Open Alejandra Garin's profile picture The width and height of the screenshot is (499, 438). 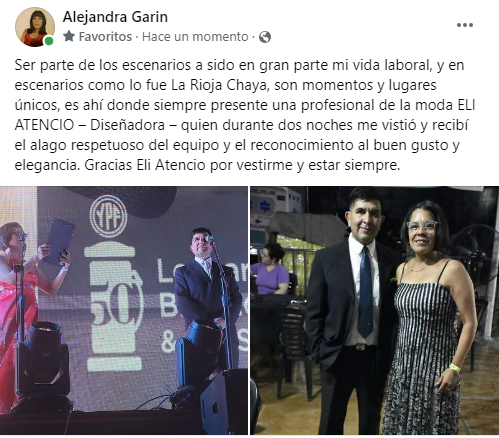click(x=35, y=27)
